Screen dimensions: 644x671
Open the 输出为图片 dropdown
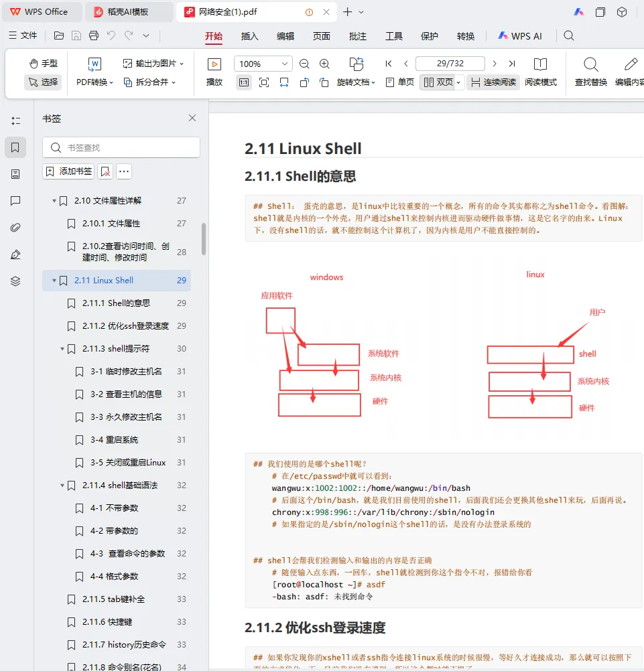pos(153,64)
